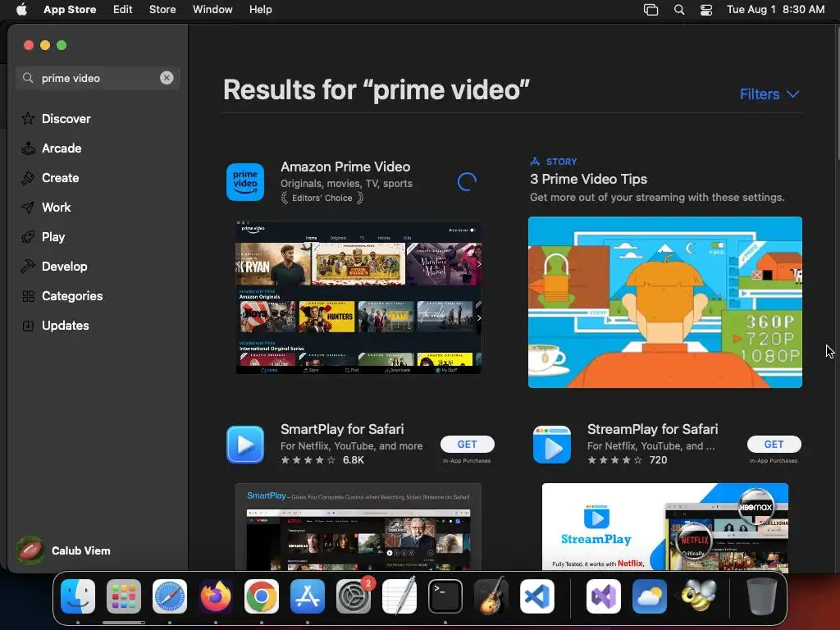The image size is (840, 630).
Task: Open the Calub Viem account profile
Action: [x=64, y=550]
